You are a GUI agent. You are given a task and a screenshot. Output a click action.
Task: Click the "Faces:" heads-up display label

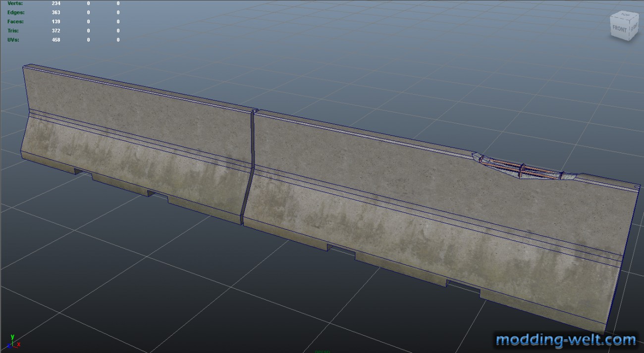click(x=15, y=22)
